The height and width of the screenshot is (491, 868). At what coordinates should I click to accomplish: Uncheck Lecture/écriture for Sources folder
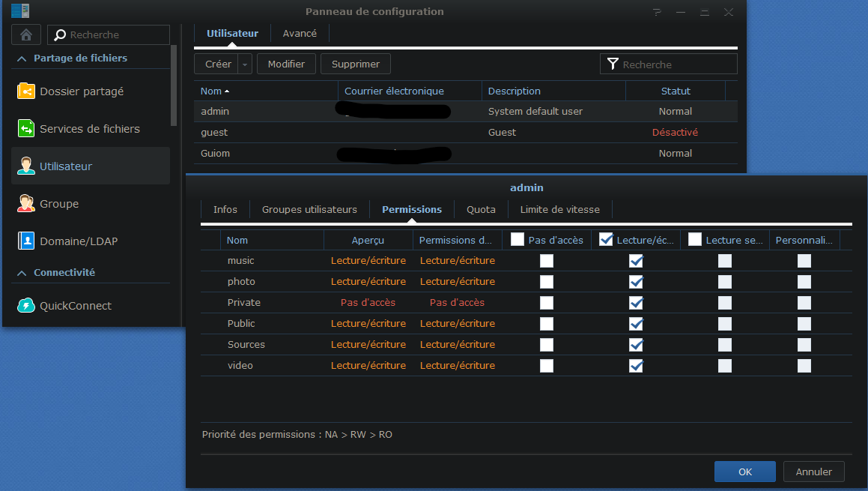point(636,345)
